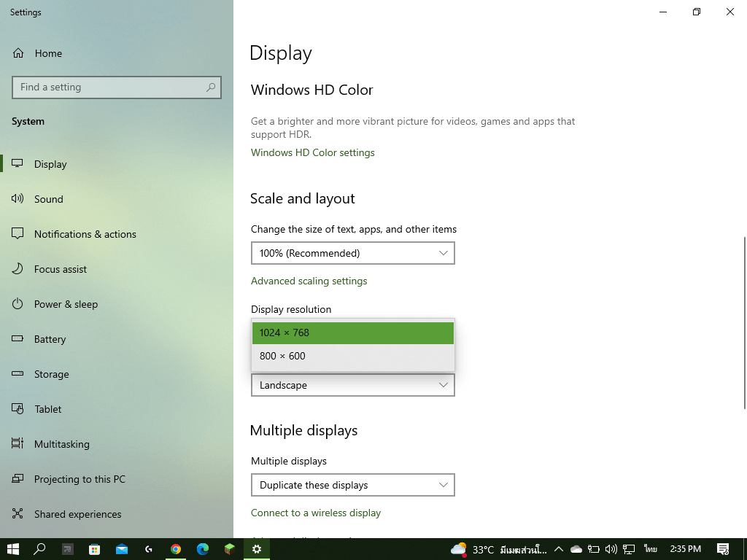The width and height of the screenshot is (747, 560).
Task: Open Advanced scaling settings link
Action: click(x=309, y=281)
